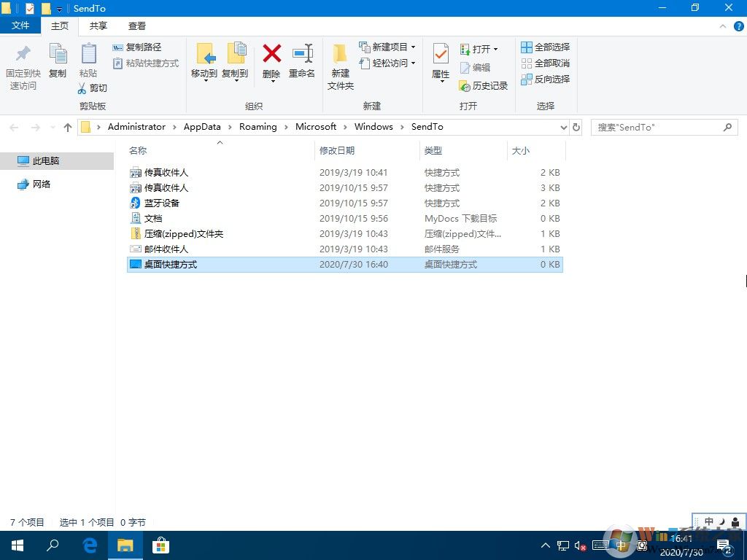Navigate to Windows in the breadcrumb path
Viewport: 747px width, 560px height.
click(x=373, y=126)
